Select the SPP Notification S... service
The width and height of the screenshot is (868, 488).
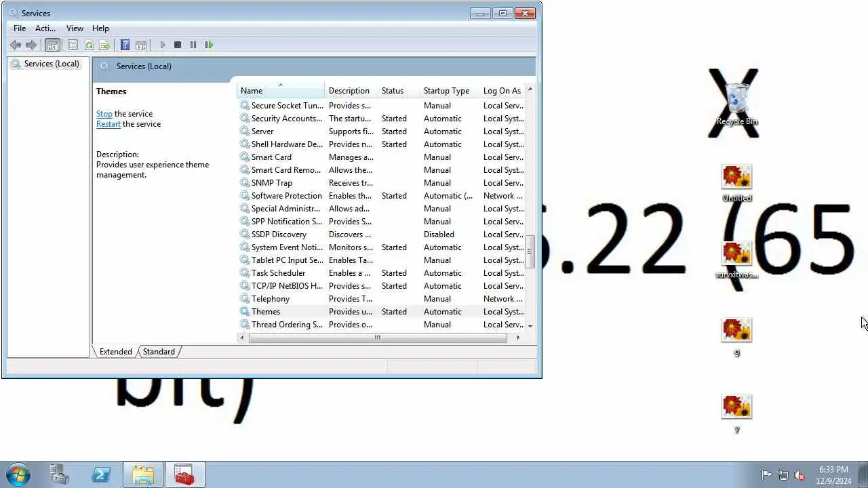pyautogui.click(x=382, y=222)
